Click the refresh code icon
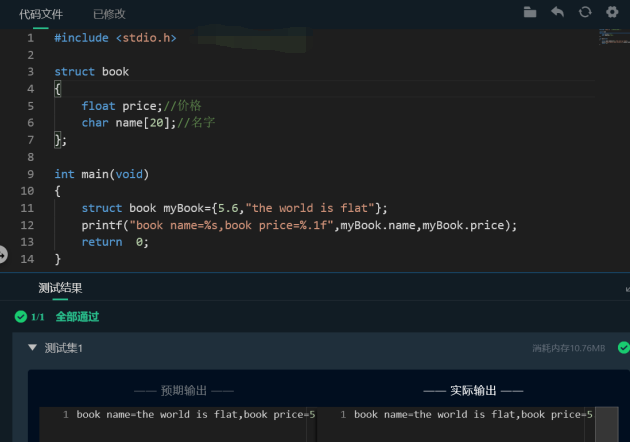The image size is (631, 442). pos(585,12)
